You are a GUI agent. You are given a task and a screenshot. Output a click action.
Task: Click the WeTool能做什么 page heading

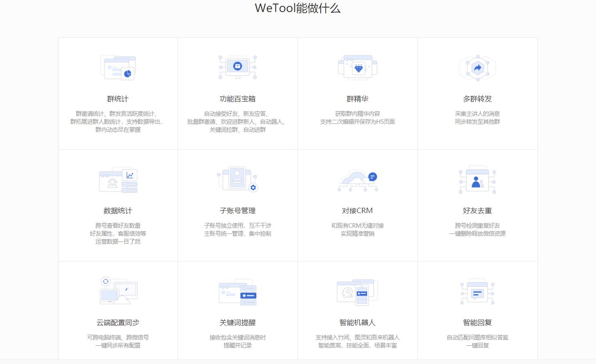click(298, 8)
